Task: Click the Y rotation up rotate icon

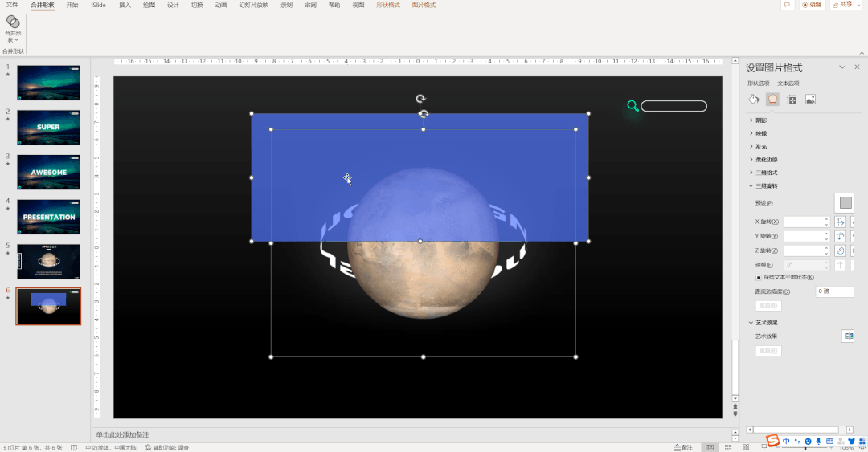Action: [841, 236]
